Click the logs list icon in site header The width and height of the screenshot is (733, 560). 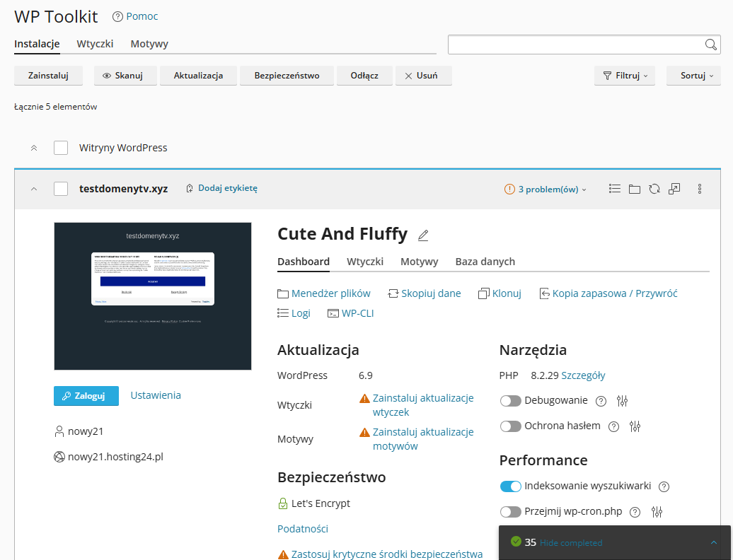click(x=615, y=189)
